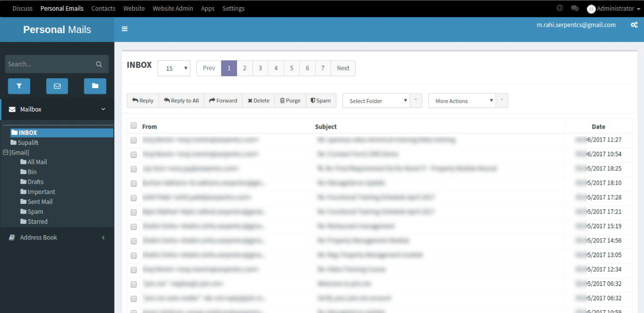Click the Reply to All button
This screenshot has width=644, height=313.
(181, 101)
